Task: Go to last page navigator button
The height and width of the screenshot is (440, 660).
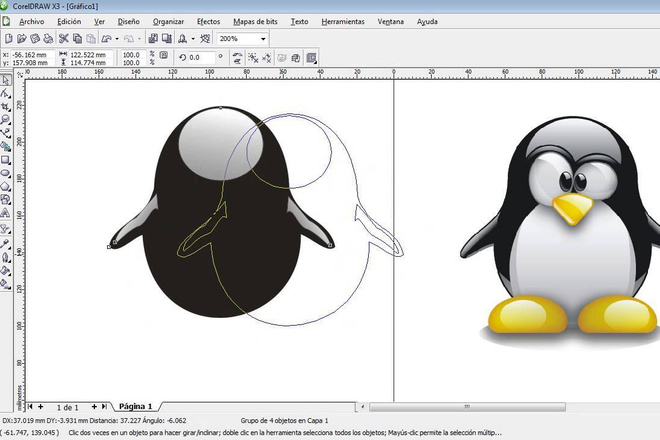Action: [x=104, y=406]
